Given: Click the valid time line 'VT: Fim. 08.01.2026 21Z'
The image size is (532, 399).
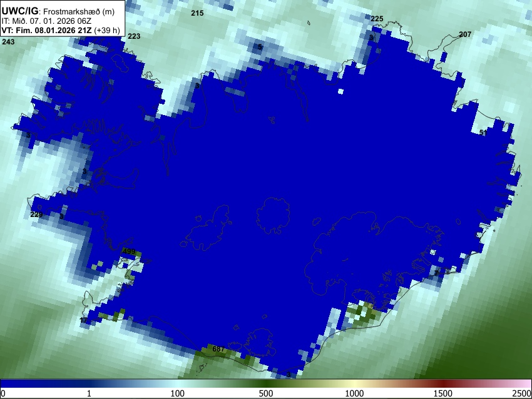Looking at the screenshot, I should tap(46, 30).
